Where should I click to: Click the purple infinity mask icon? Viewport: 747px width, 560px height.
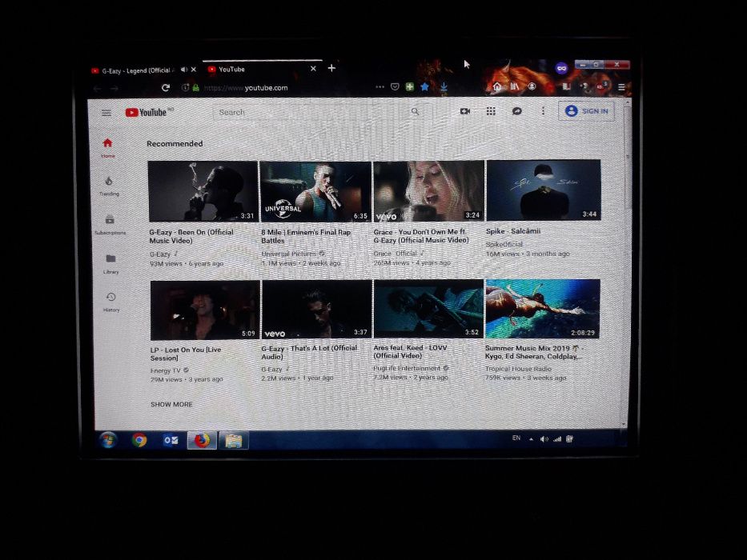click(x=562, y=69)
